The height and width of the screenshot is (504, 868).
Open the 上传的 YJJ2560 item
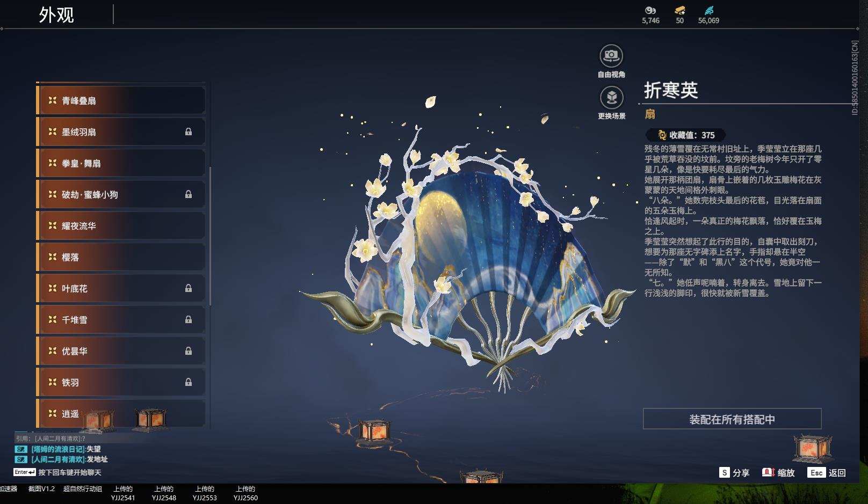[x=245, y=493]
